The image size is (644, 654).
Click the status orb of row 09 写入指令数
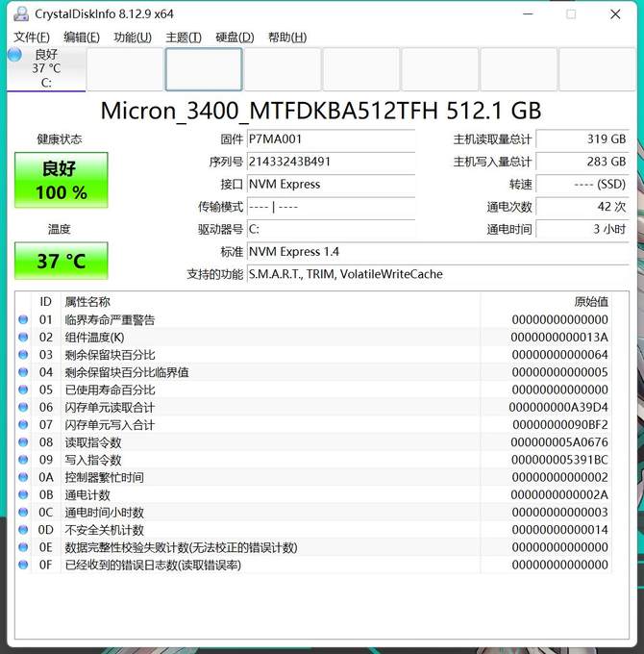[23, 460]
